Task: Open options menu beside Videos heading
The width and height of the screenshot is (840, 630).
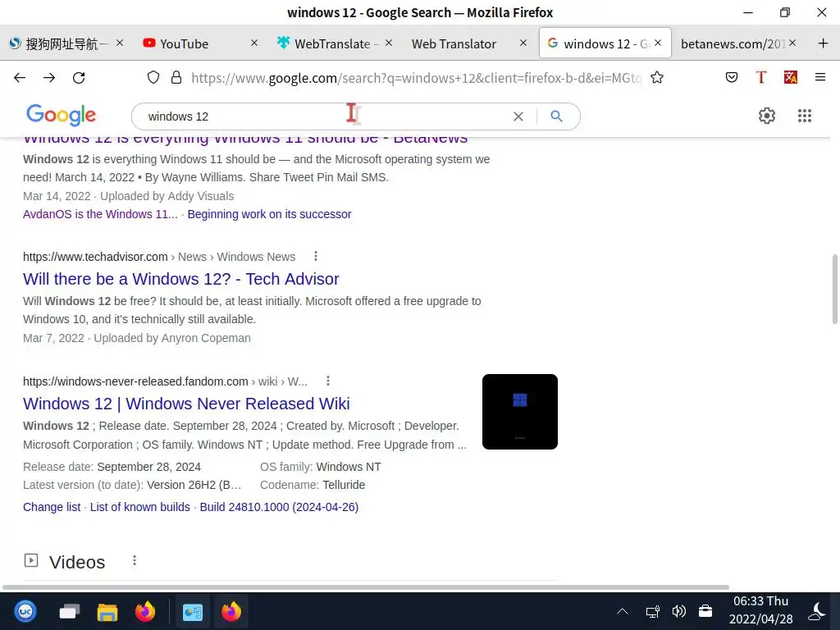Action: 135,560
